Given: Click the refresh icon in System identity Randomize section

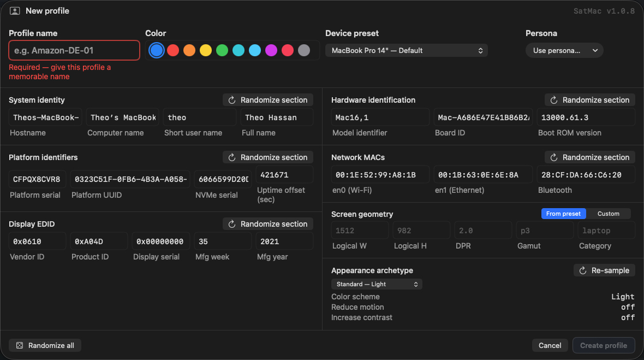Looking at the screenshot, I should point(232,100).
